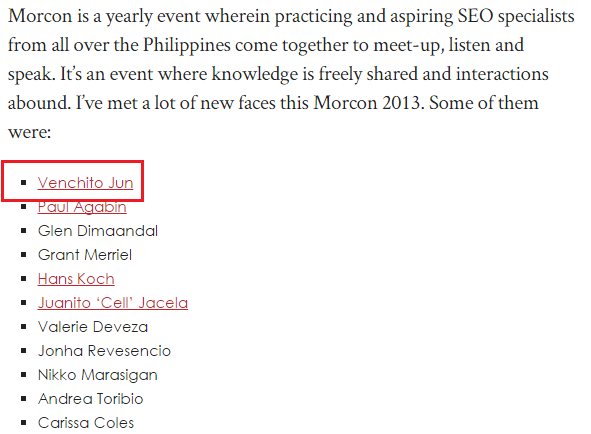
Task: Click the bullet next to Hans Koch
Action: (24, 279)
